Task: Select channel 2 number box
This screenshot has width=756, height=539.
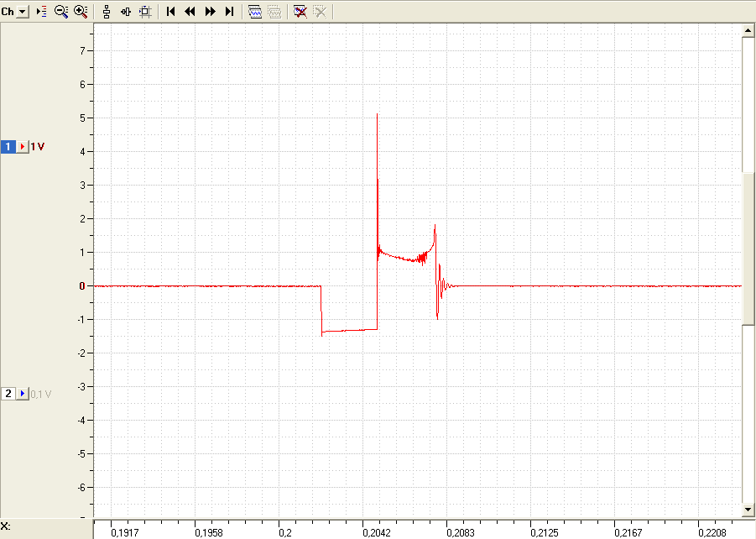Action: point(8,394)
